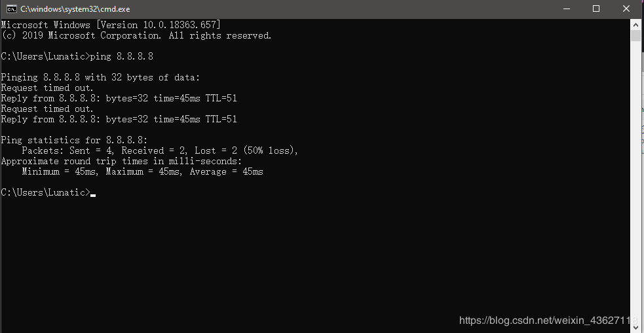This screenshot has height=333, width=644.
Task: Click the Microsoft Windows Version line
Action: (x=111, y=25)
